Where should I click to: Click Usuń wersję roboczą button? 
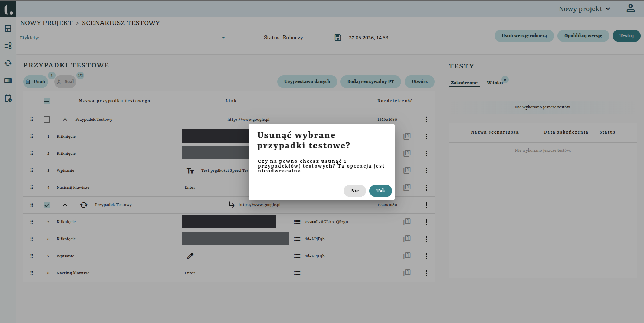pyautogui.click(x=524, y=36)
